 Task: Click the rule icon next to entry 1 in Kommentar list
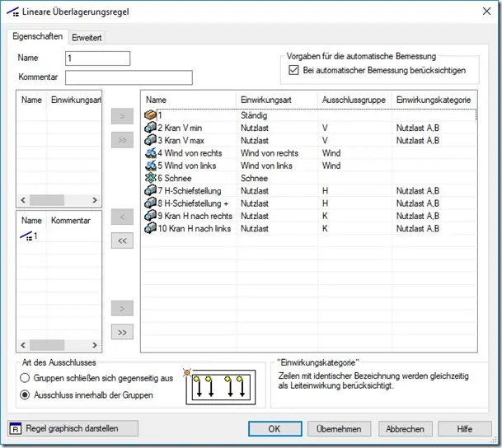pyautogui.click(x=26, y=236)
